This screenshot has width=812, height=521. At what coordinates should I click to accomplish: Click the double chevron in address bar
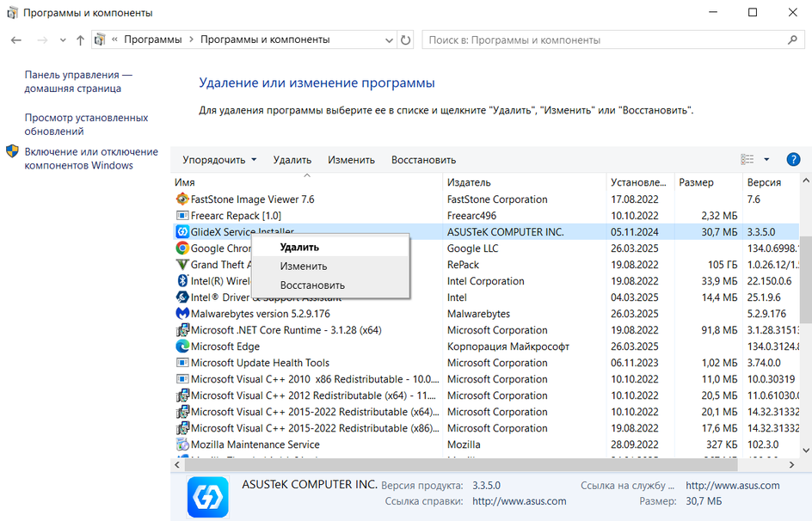coord(114,40)
